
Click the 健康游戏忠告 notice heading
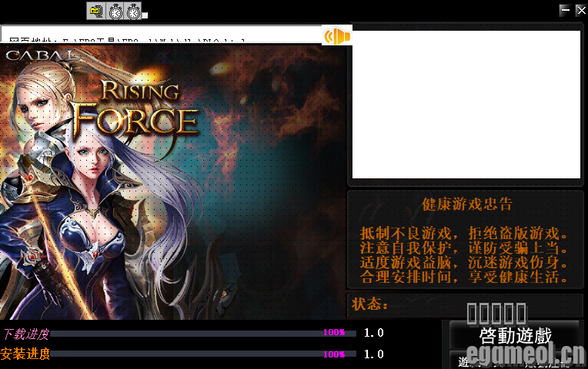pos(466,204)
